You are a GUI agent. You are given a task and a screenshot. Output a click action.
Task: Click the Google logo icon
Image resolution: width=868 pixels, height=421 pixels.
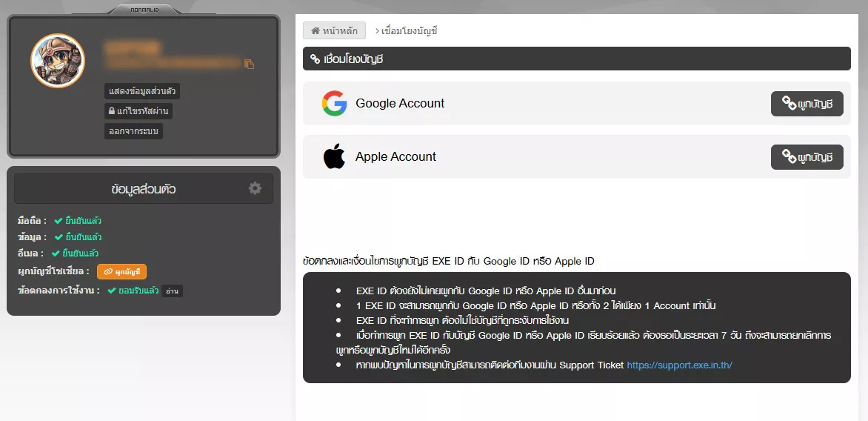334,104
